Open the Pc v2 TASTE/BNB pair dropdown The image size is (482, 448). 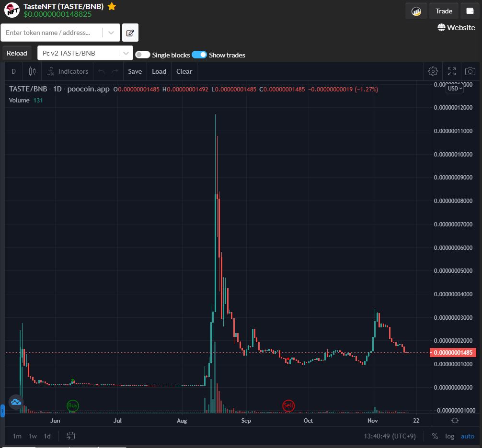click(x=85, y=53)
